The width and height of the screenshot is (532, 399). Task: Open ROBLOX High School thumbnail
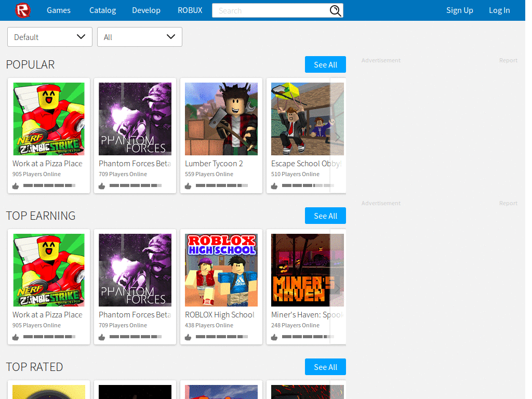click(x=221, y=270)
